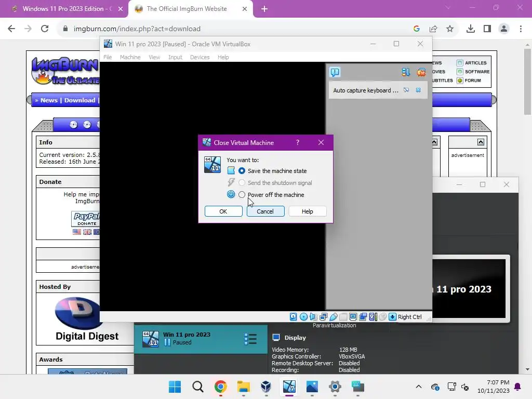532x399 pixels.
Task: Click the optical disc icon in the VM status bar
Action: (x=303, y=316)
